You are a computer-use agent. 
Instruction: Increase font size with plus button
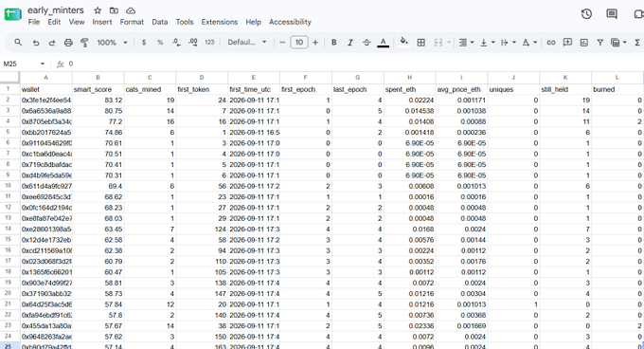315,43
